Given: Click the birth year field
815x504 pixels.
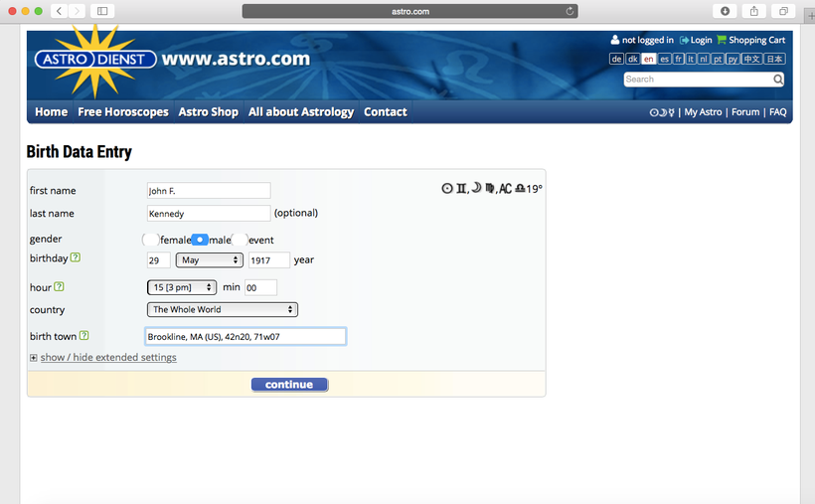Looking at the screenshot, I should pyautogui.click(x=268, y=260).
